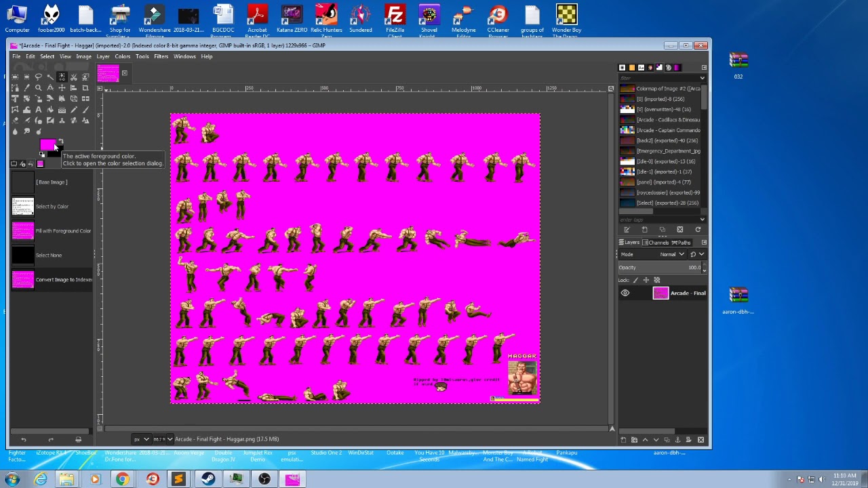Open the Layers dock configure tab menu

pyautogui.click(x=704, y=242)
